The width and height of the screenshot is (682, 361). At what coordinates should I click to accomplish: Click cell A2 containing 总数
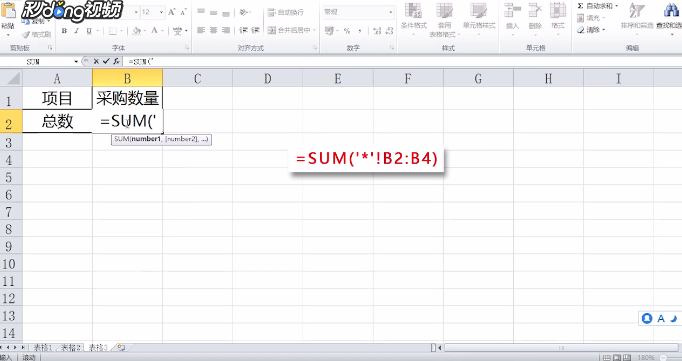[x=57, y=121]
